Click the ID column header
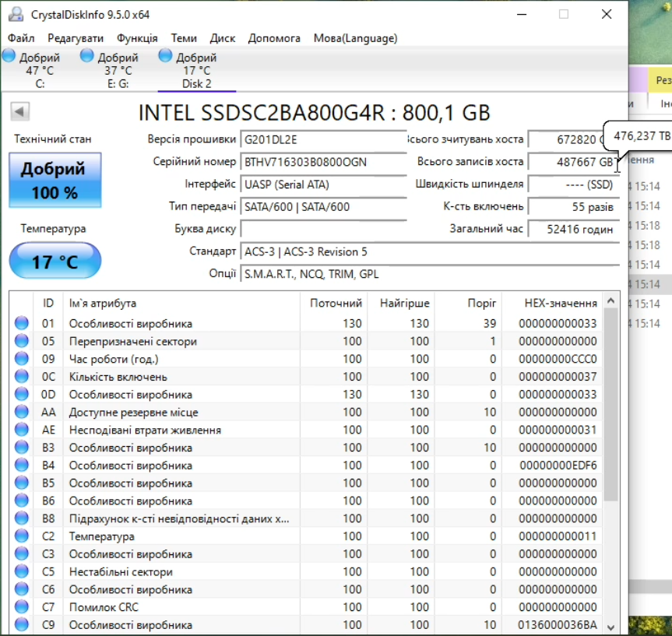The width and height of the screenshot is (672, 636). click(48, 304)
